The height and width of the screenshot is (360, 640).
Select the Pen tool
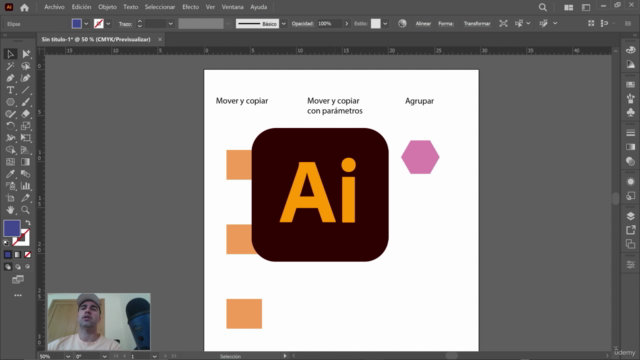[x=10, y=78]
